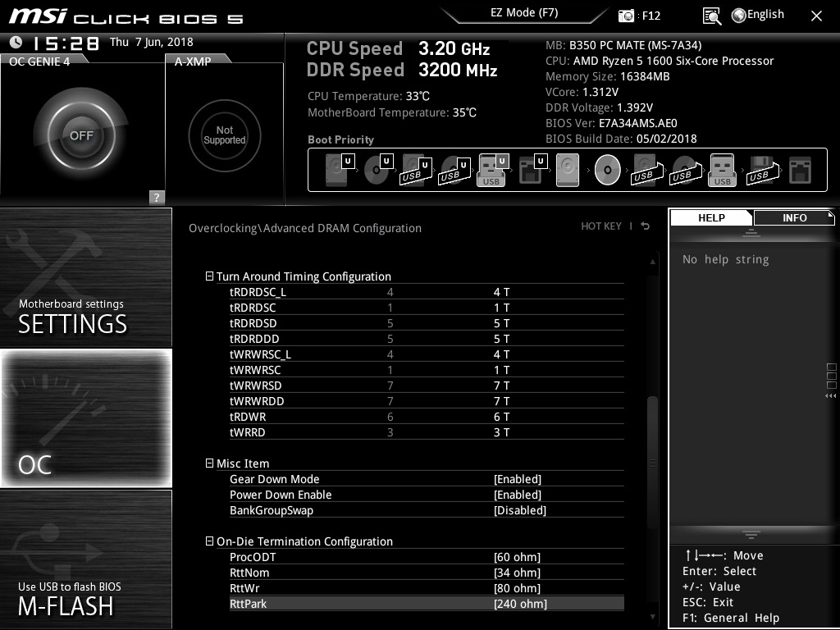Switch to the HELP tab

pos(711,217)
